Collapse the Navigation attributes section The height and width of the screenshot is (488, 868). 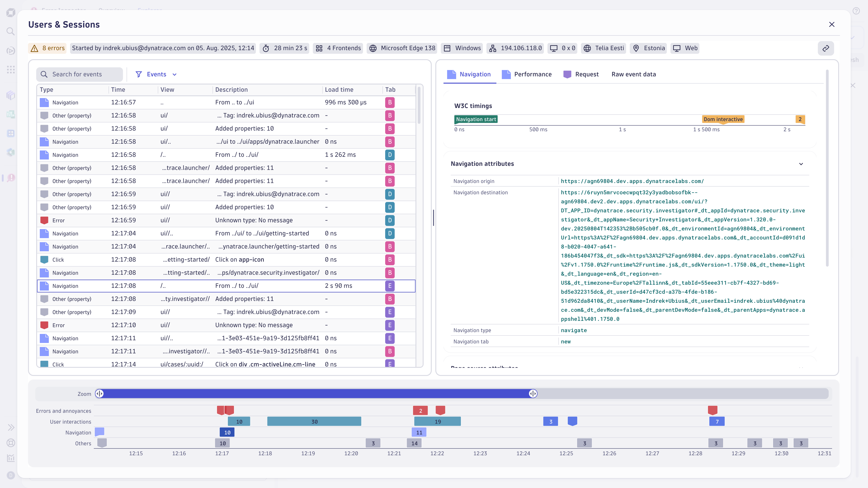click(801, 164)
